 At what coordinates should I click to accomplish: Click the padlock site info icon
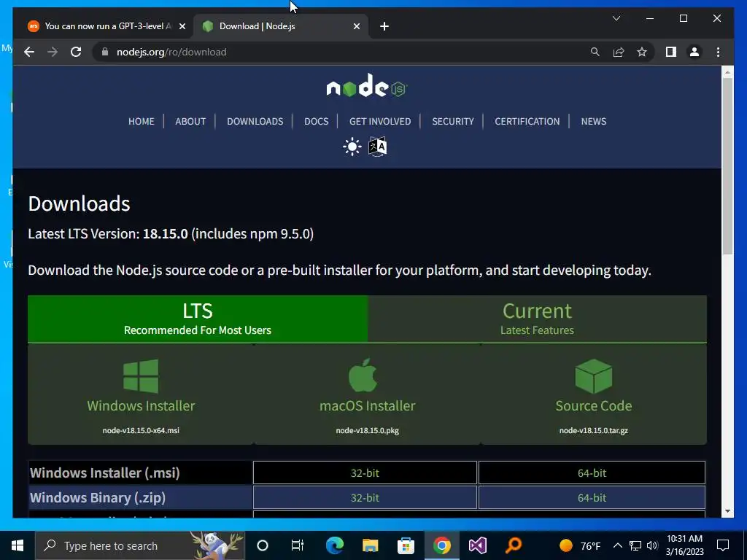pyautogui.click(x=105, y=52)
